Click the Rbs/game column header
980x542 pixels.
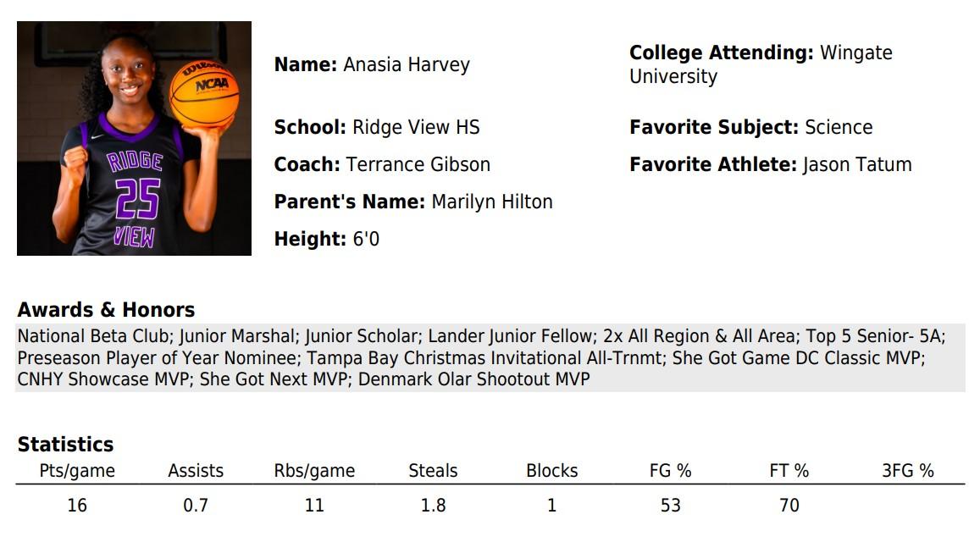tap(314, 471)
